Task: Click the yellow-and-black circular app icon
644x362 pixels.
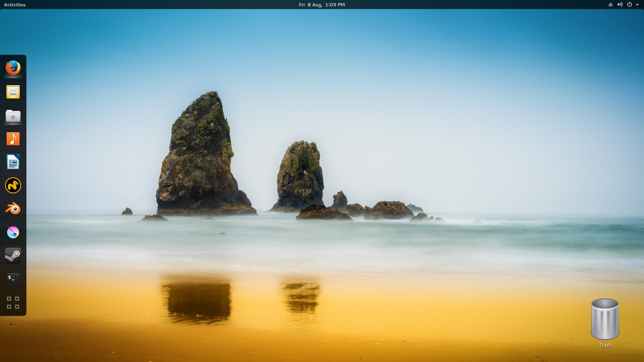Action: (x=13, y=185)
